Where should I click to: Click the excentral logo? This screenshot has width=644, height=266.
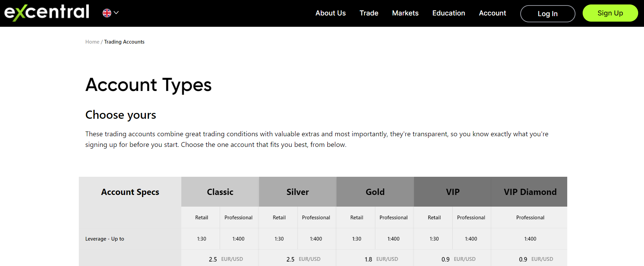click(x=47, y=13)
